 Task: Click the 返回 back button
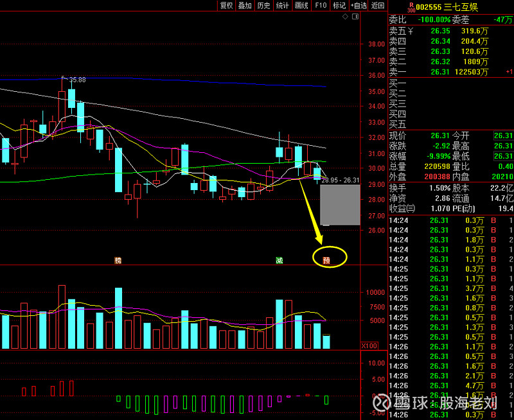click(x=378, y=6)
